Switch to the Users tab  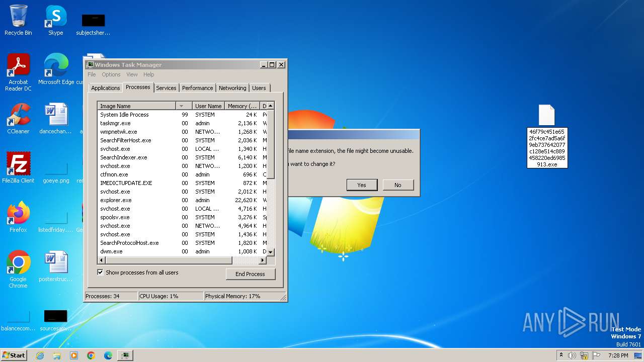[x=259, y=88]
